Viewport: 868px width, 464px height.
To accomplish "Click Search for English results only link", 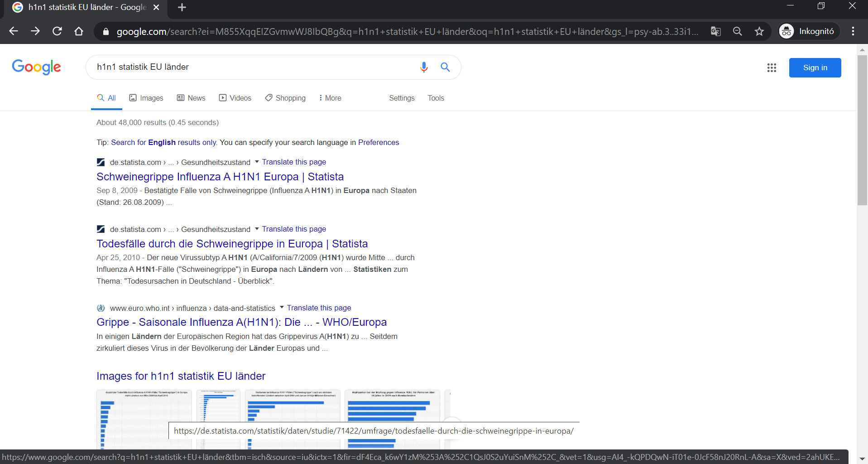I will [164, 142].
